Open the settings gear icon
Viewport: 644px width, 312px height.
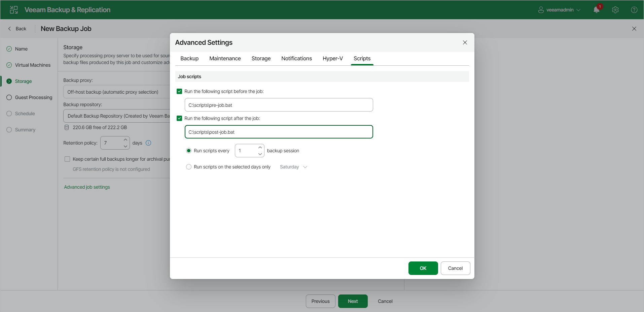[615, 10]
